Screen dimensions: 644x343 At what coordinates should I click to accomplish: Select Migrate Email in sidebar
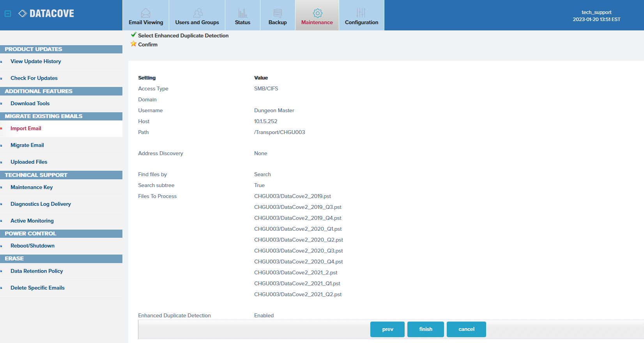pos(27,145)
